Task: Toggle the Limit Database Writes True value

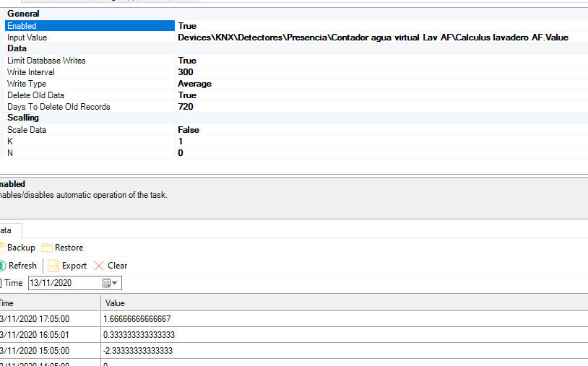Action: point(187,61)
